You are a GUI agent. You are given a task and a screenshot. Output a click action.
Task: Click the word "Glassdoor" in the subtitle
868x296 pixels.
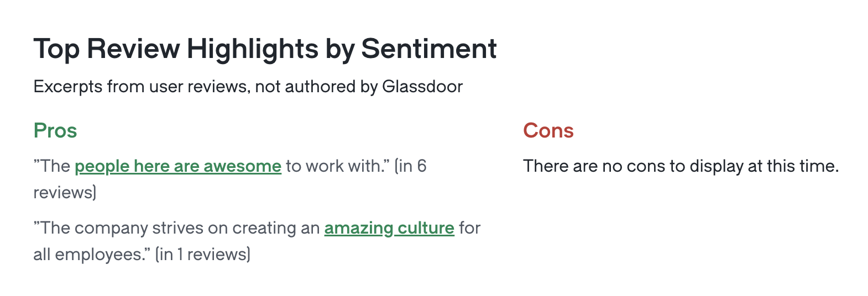[x=422, y=87]
